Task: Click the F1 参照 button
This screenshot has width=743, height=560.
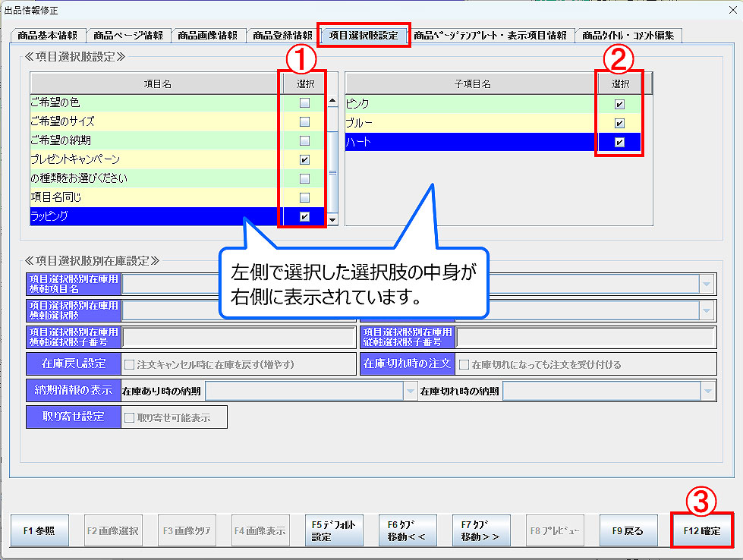Action: (x=39, y=531)
